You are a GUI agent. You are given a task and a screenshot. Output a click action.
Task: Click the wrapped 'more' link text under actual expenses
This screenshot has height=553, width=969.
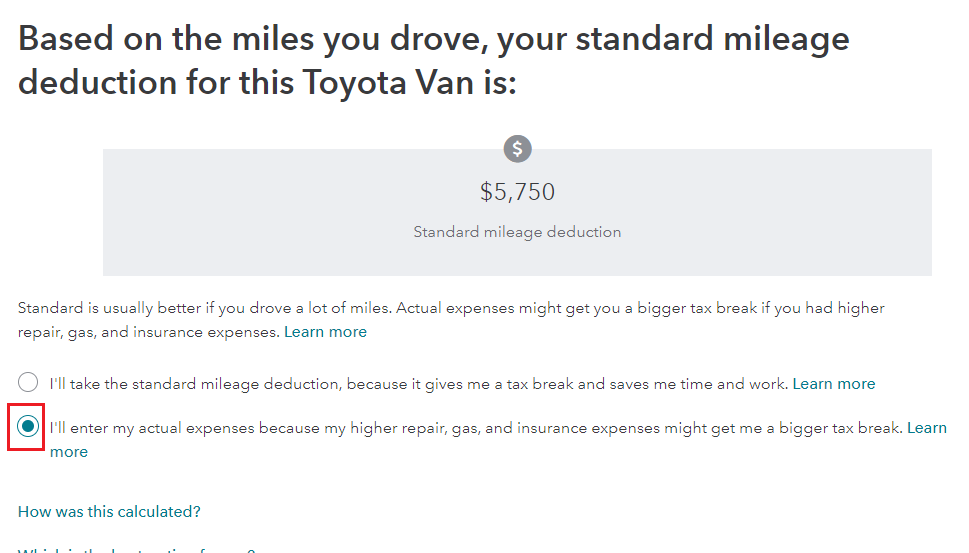tap(69, 452)
